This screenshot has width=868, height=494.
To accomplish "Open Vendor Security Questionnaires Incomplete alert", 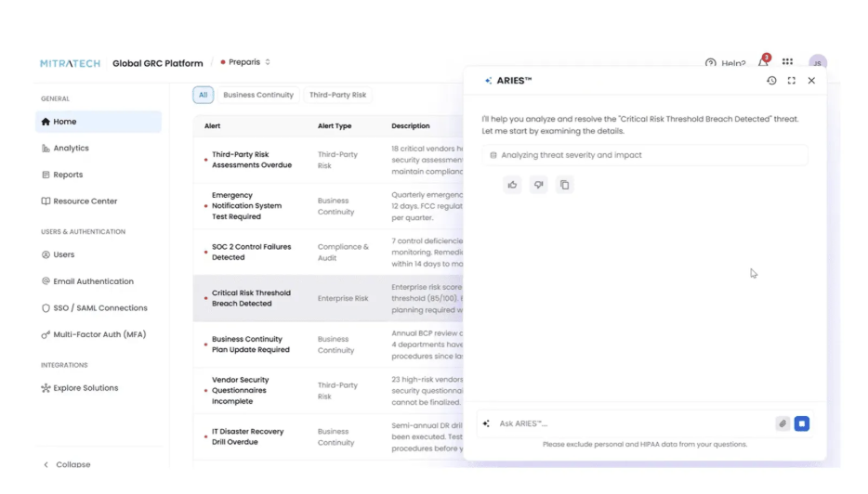I will click(x=241, y=391).
